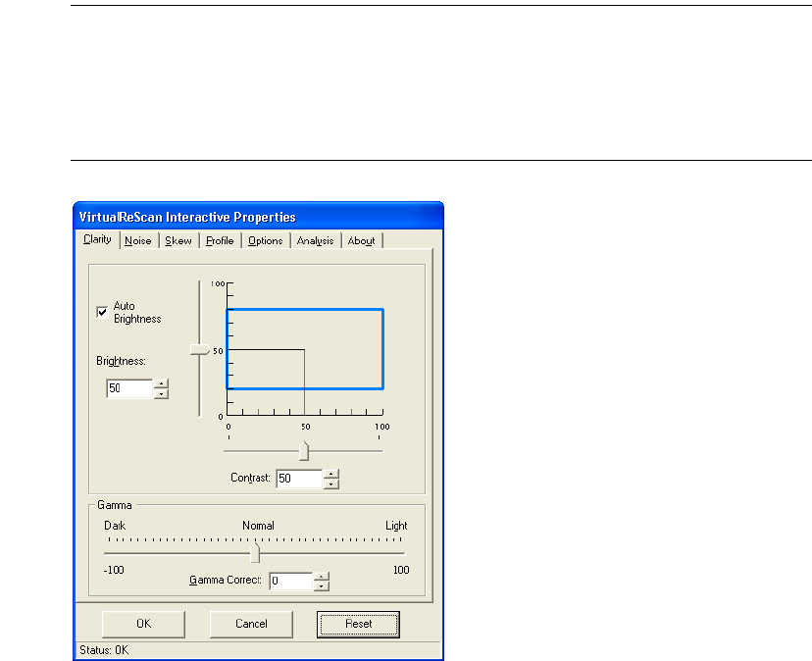This screenshot has height=661, width=812.
Task: Click the Contrast value input field
Action: point(298,479)
